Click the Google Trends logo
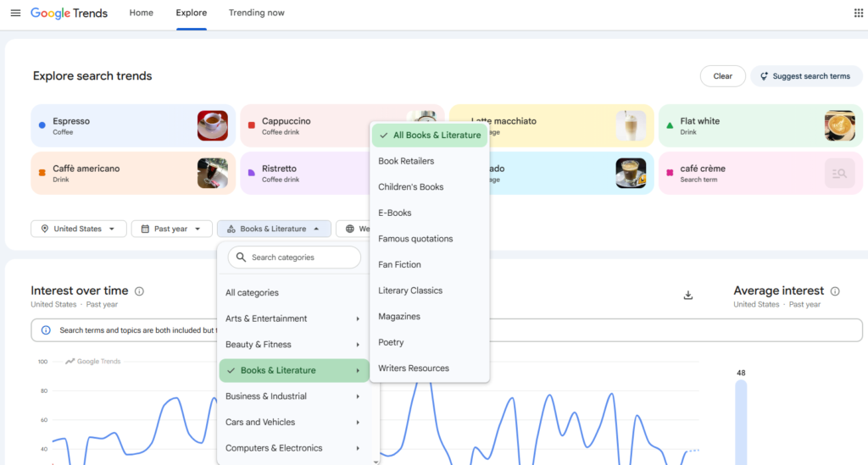The height and width of the screenshot is (465, 868). pyautogui.click(x=70, y=14)
